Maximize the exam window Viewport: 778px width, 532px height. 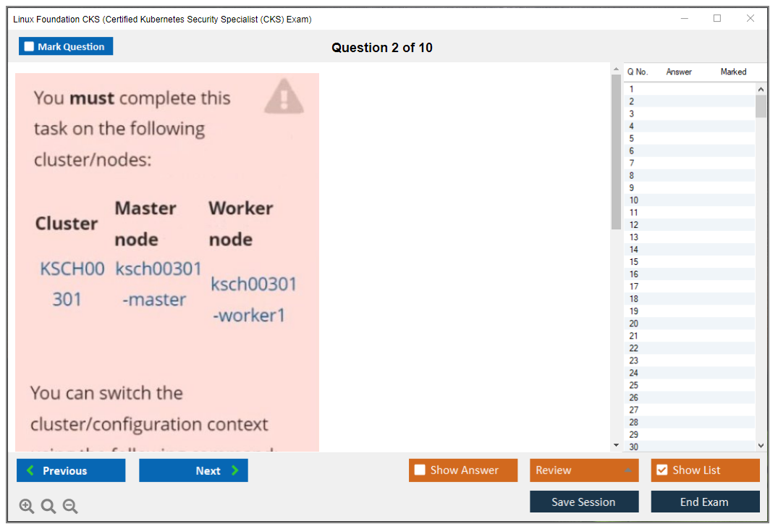(x=717, y=19)
